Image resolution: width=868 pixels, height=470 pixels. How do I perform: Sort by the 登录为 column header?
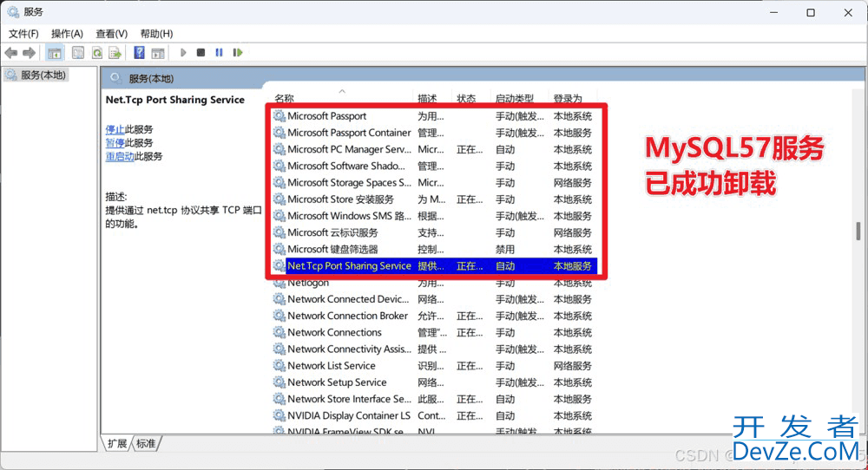568,99
